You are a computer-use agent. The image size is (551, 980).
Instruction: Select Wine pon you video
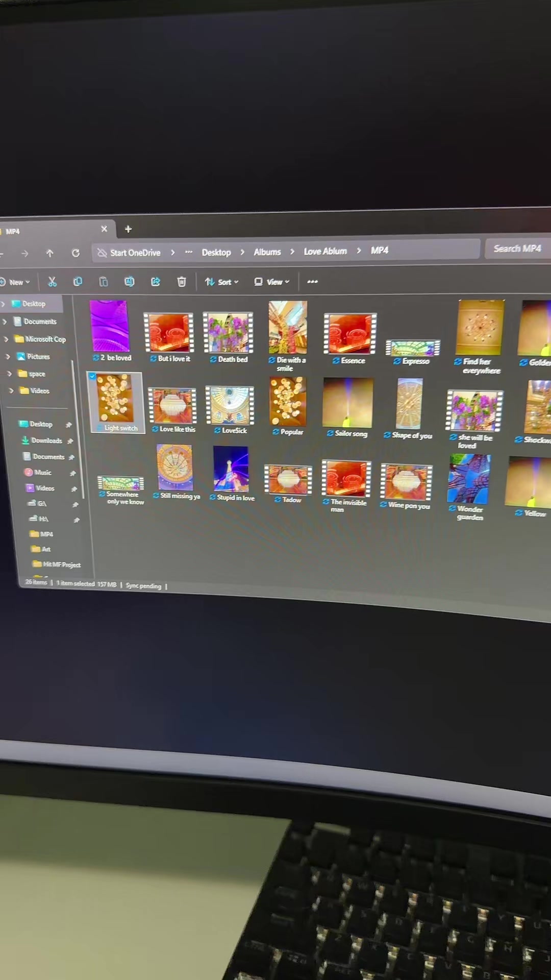pos(407,486)
